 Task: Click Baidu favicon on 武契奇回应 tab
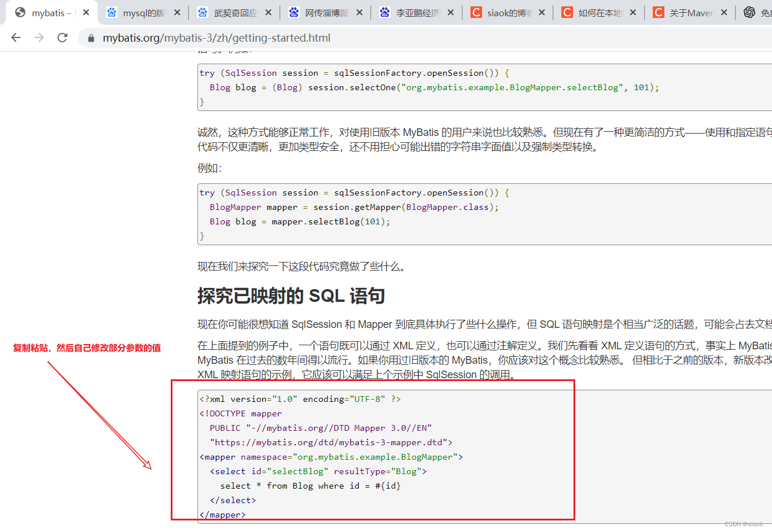point(203,12)
